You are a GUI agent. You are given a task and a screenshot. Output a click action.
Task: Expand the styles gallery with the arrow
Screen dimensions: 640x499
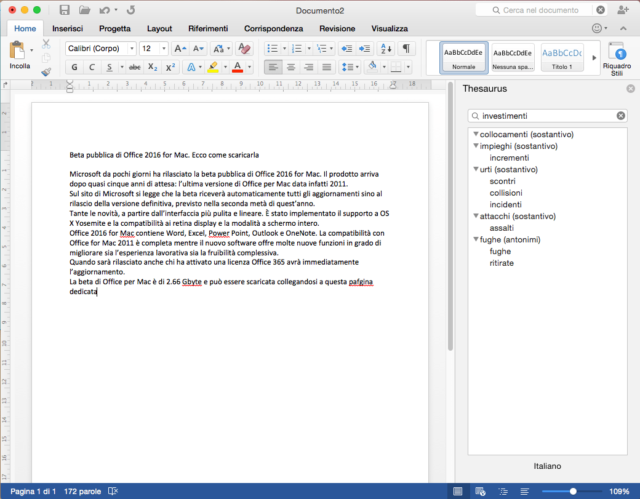pos(594,58)
